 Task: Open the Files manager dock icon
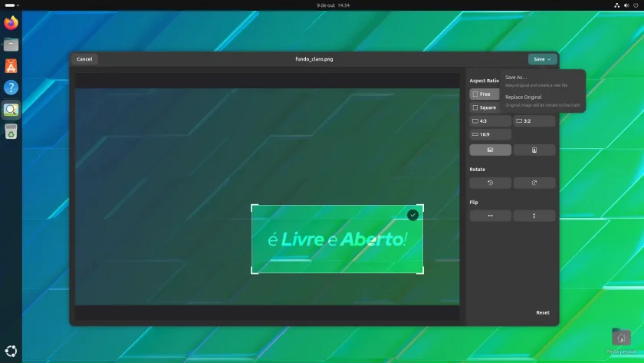point(11,45)
